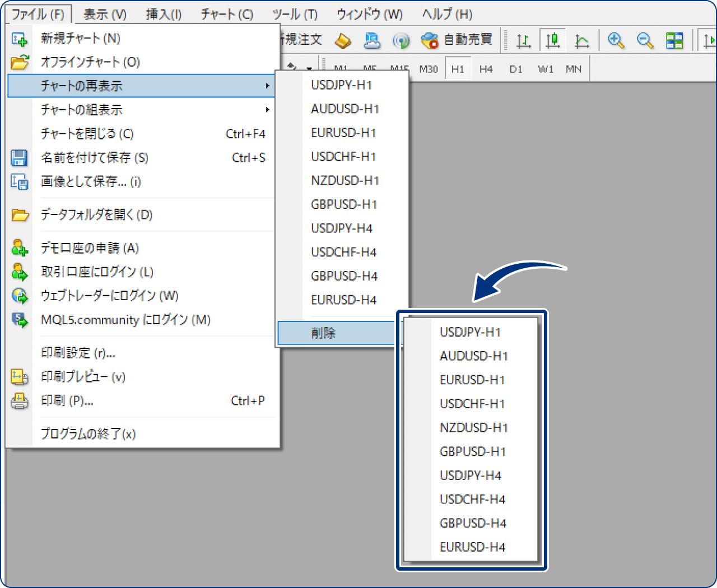Open the 表示 menu
The image size is (717, 588).
click(104, 15)
